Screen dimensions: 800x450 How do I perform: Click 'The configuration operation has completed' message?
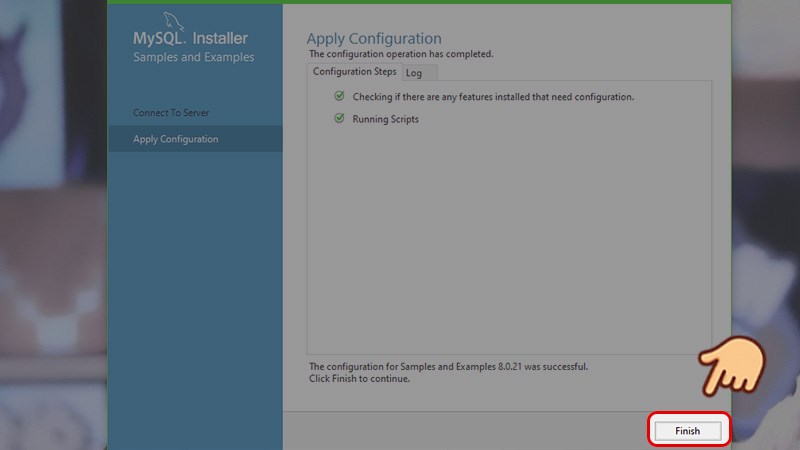[x=401, y=54]
